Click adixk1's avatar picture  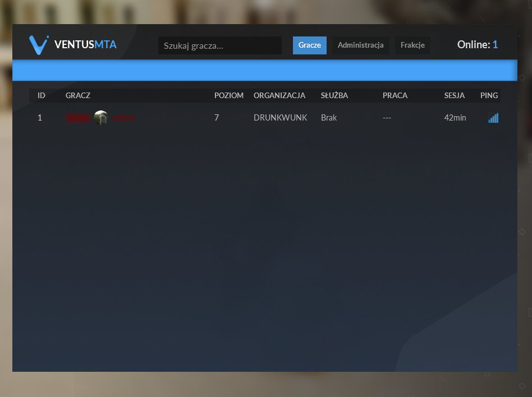pos(101,117)
